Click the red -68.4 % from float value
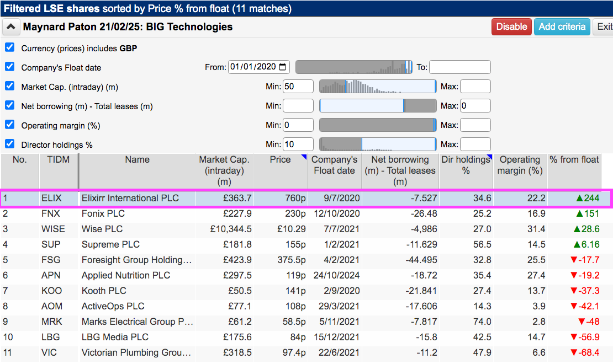The height and width of the screenshot is (364, 613). click(x=585, y=352)
